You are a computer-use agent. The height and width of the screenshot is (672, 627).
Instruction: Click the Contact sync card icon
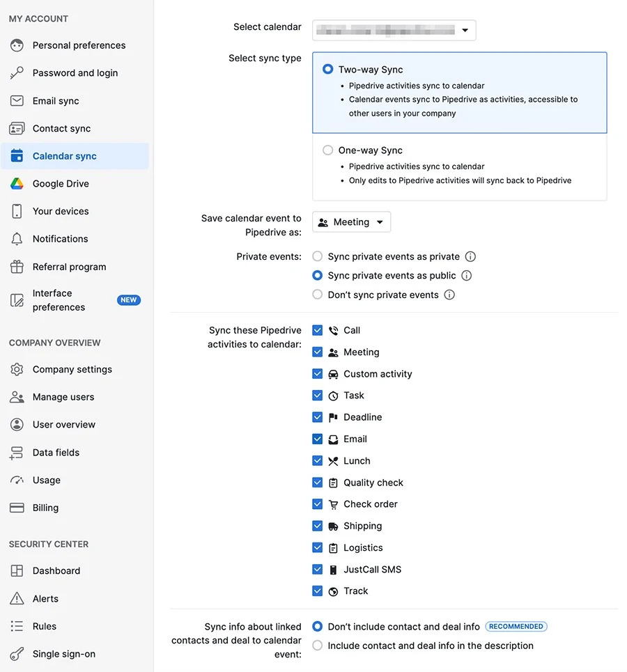coord(17,129)
